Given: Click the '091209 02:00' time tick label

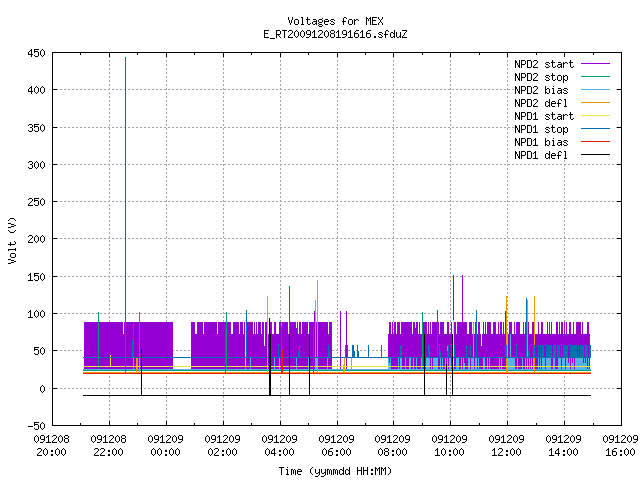Looking at the screenshot, I should click(x=222, y=446).
